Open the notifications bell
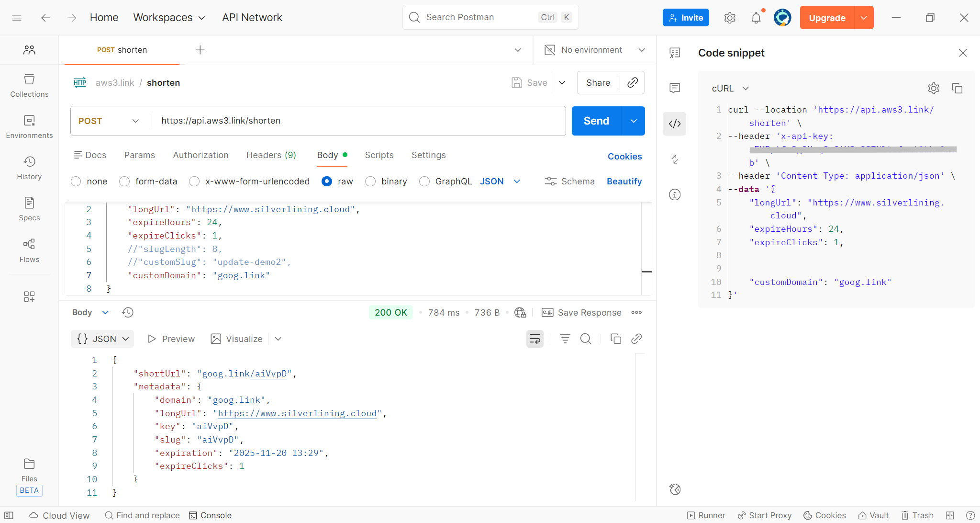The image size is (980, 523). click(756, 18)
